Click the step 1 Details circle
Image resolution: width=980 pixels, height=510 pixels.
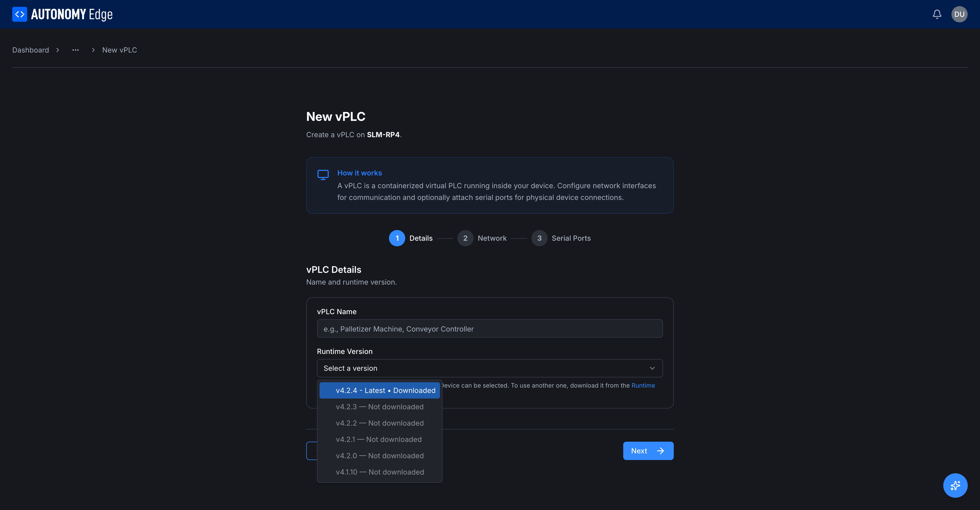point(397,238)
